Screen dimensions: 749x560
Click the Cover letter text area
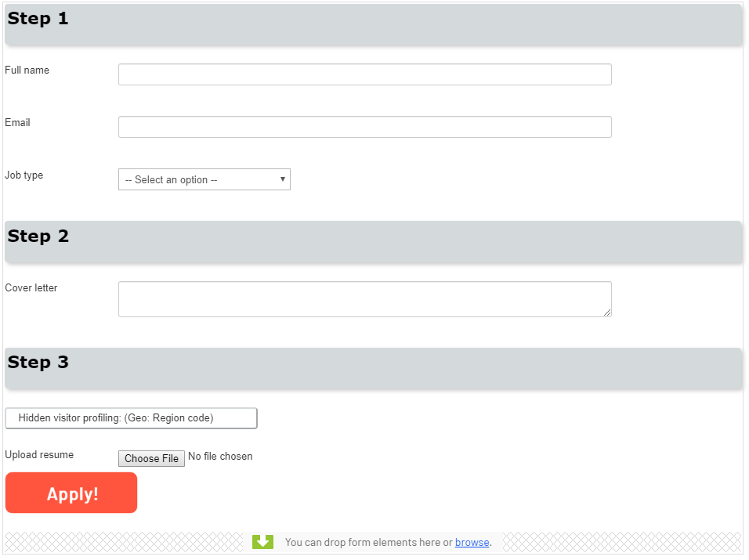pos(364,298)
